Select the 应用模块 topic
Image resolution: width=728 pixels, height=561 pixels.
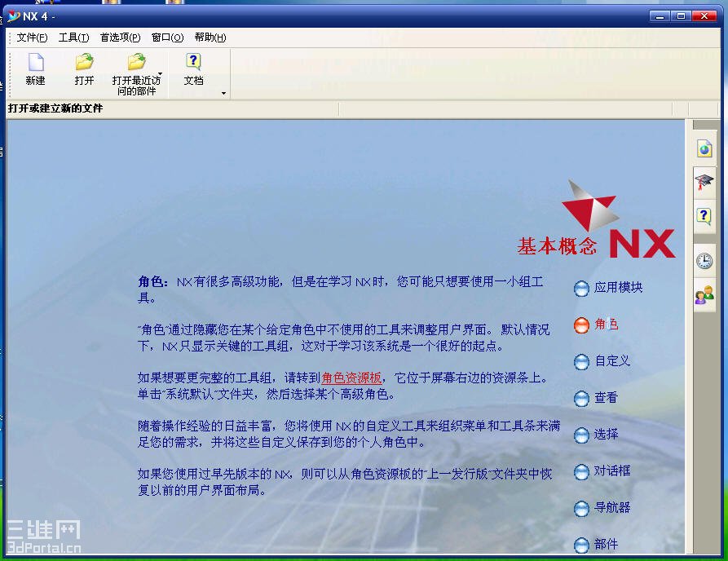click(x=618, y=288)
